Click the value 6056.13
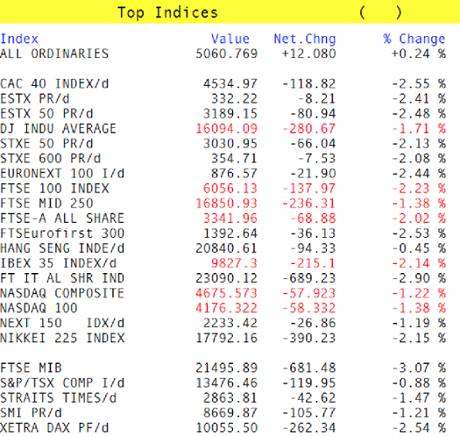 pyautogui.click(x=230, y=188)
